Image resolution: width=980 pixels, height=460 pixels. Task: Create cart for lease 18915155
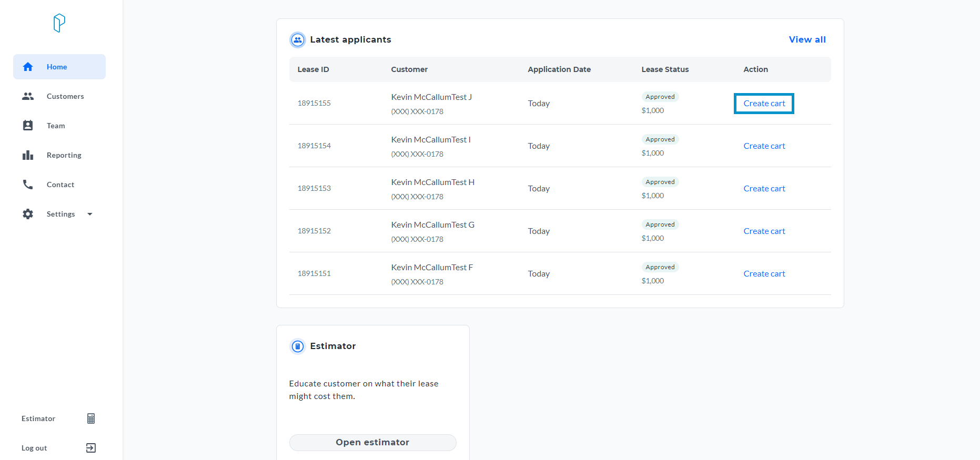764,104
